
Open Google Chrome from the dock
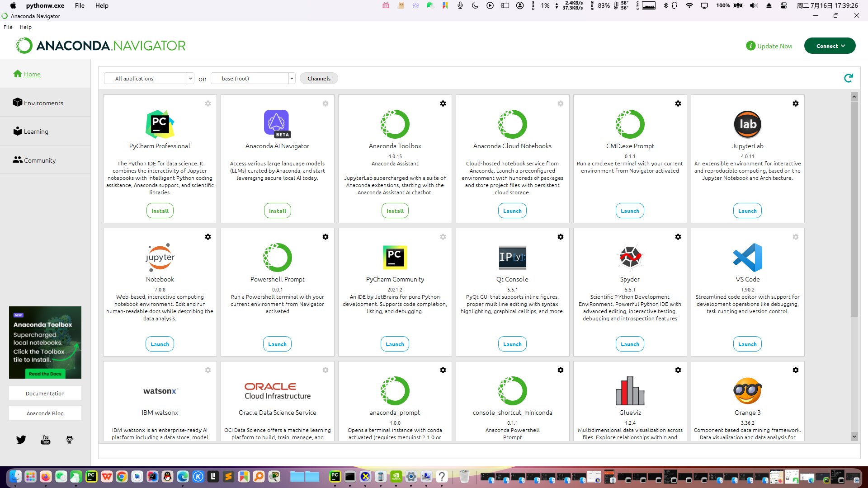(x=122, y=476)
